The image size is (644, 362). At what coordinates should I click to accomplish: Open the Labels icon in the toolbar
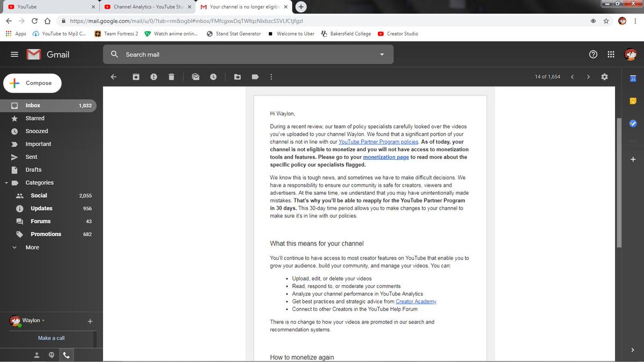coord(255,77)
